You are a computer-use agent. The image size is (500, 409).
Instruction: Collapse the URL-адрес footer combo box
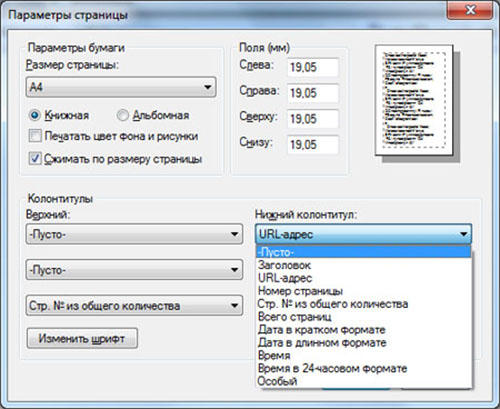click(363, 234)
